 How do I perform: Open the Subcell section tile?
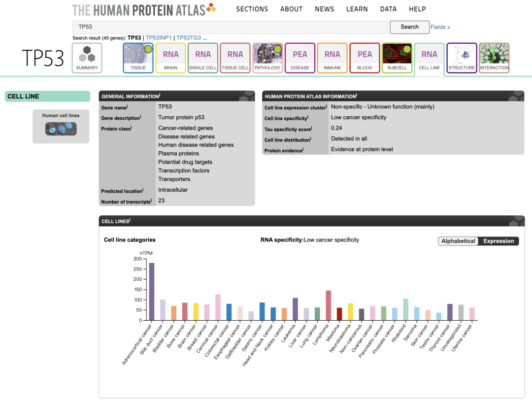(x=397, y=58)
